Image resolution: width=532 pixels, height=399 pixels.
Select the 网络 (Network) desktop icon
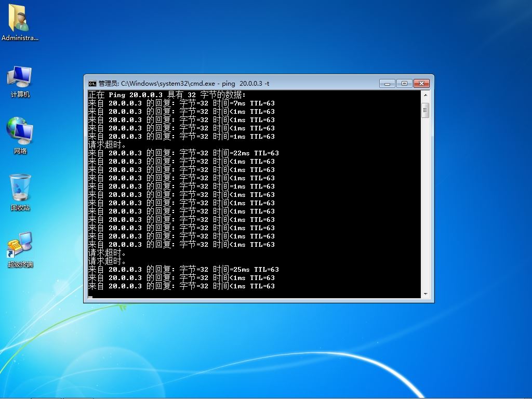(x=20, y=136)
